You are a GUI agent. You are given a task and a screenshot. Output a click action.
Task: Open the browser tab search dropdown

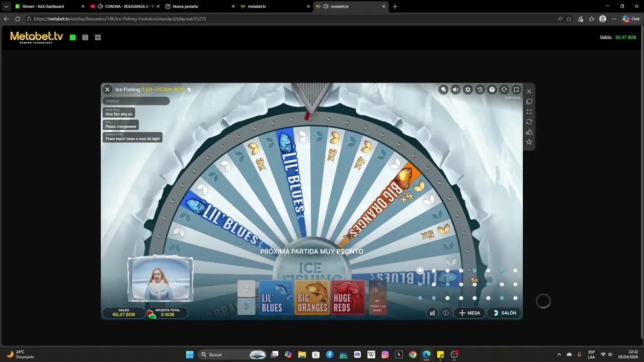(x=6, y=7)
